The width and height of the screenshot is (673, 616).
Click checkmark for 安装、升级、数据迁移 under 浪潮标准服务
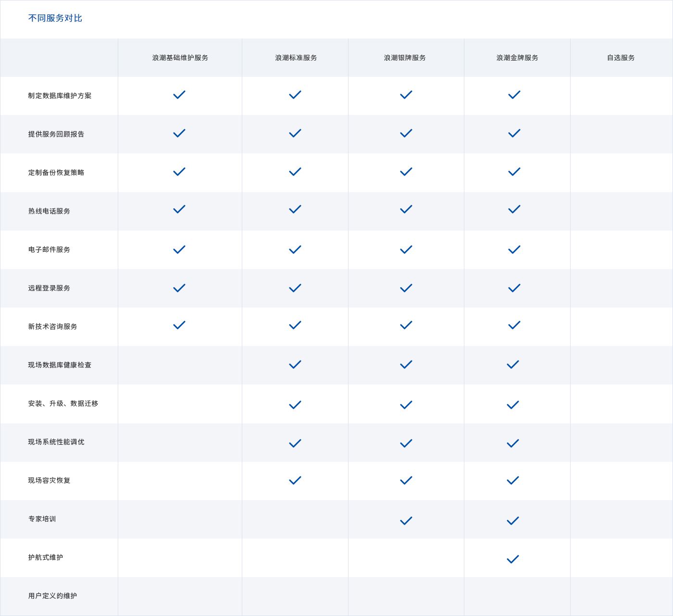point(295,405)
